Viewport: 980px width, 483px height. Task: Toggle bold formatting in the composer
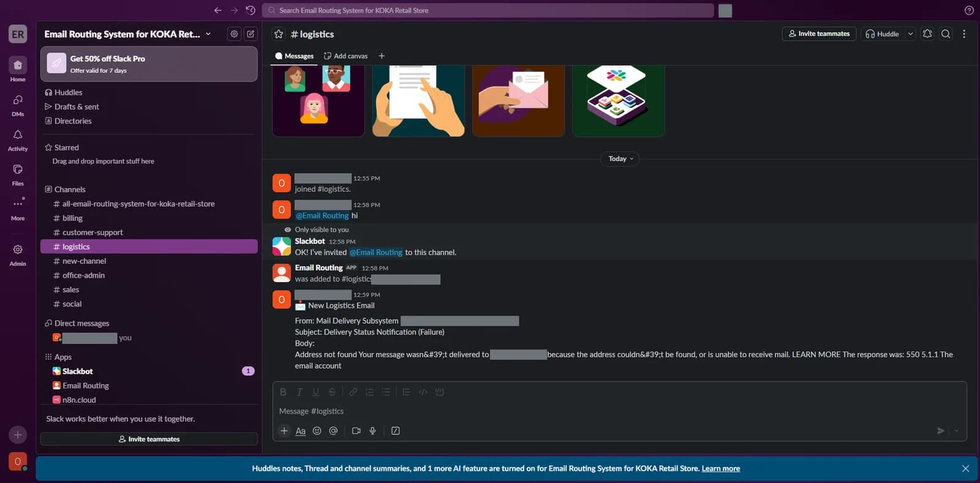(x=283, y=392)
